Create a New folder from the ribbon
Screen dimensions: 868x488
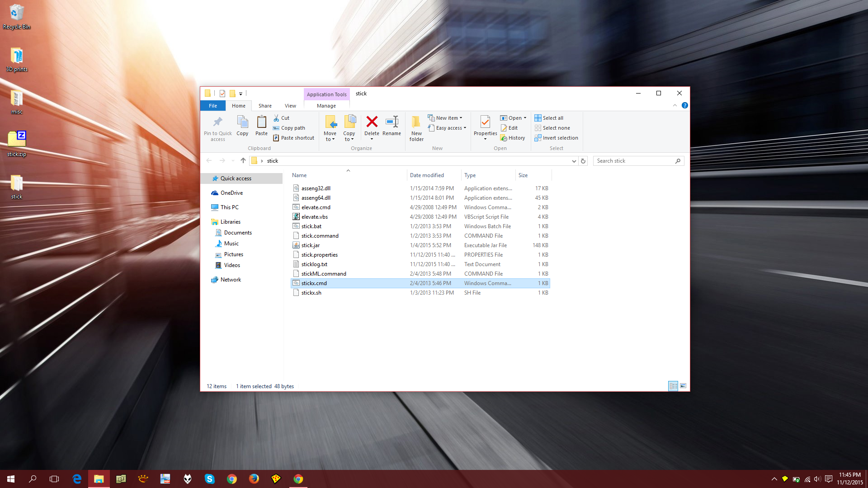pos(416,128)
